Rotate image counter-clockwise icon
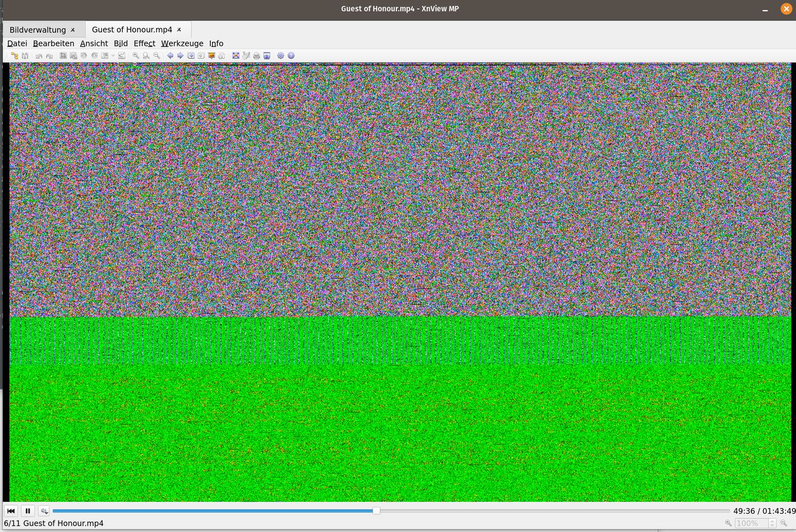Viewport: 796px width, 532px height. [84, 55]
